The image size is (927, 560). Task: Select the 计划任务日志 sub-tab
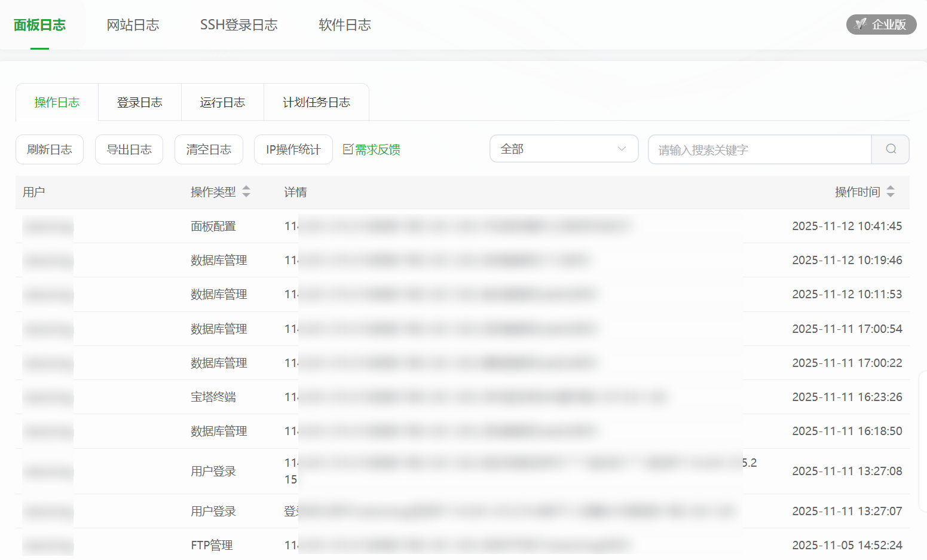point(316,102)
